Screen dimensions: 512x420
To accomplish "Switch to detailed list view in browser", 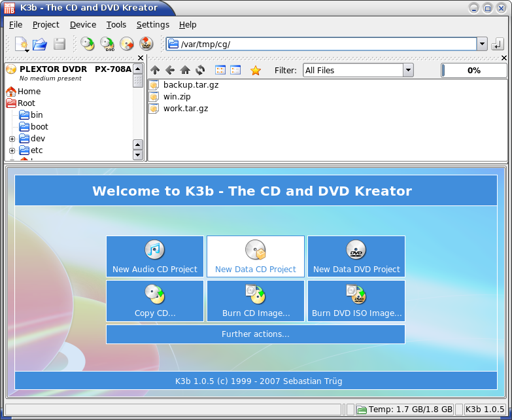I will point(235,70).
